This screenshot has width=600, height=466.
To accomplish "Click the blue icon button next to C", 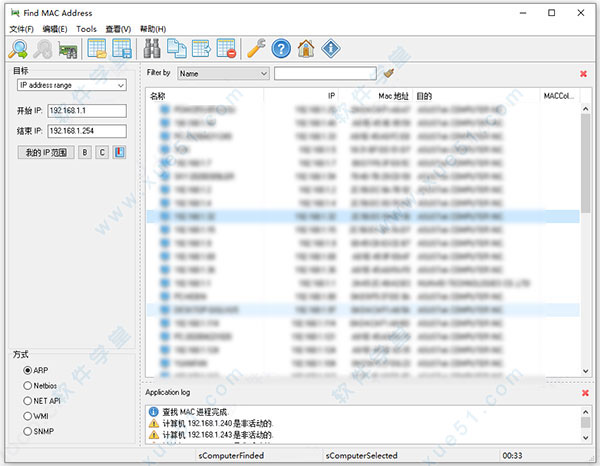I will pyautogui.click(x=119, y=152).
